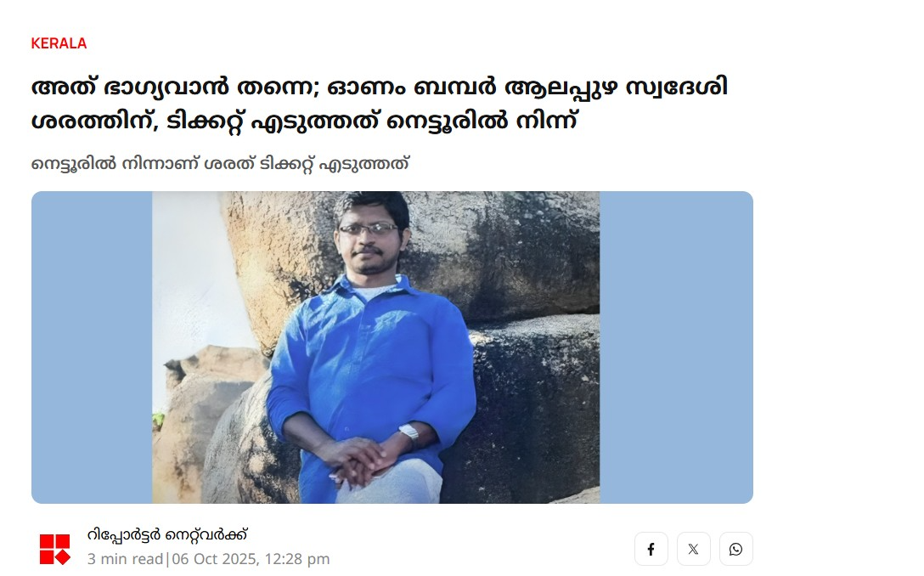Image resolution: width=924 pixels, height=576 pixels.
Task: Click the man's eyeglasses in the photo
Action: click(369, 229)
